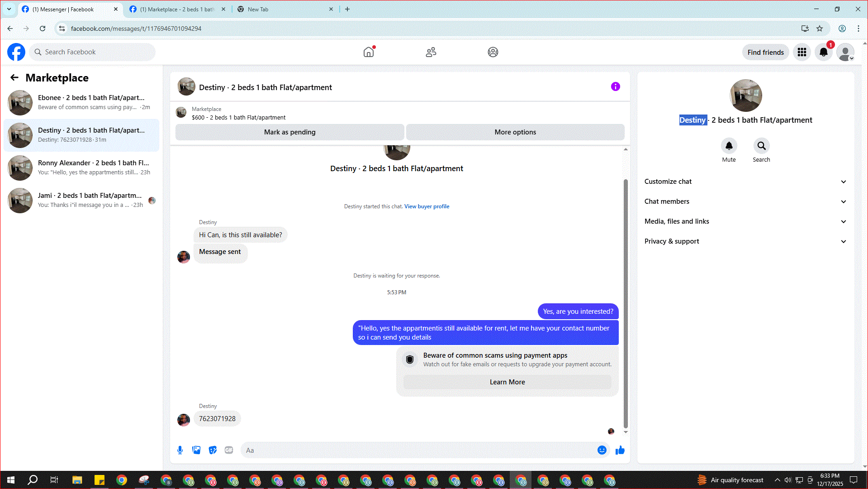Image resolution: width=868 pixels, height=489 pixels.
Task: Click the Search Facebook field
Action: coord(93,52)
